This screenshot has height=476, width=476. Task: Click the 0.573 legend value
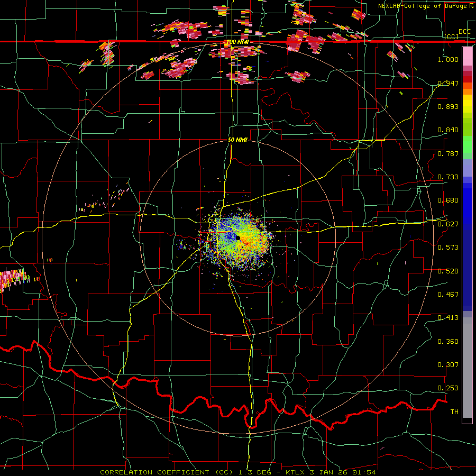tap(448, 247)
